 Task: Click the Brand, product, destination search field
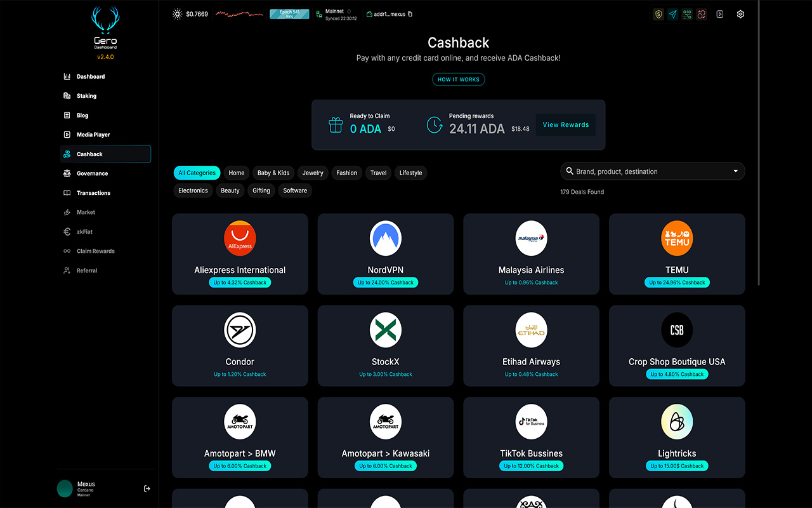[x=652, y=171]
